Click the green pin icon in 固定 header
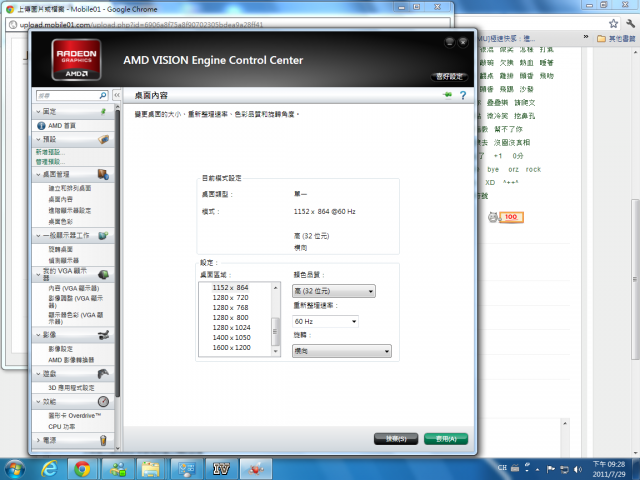 pyautogui.click(x=104, y=111)
